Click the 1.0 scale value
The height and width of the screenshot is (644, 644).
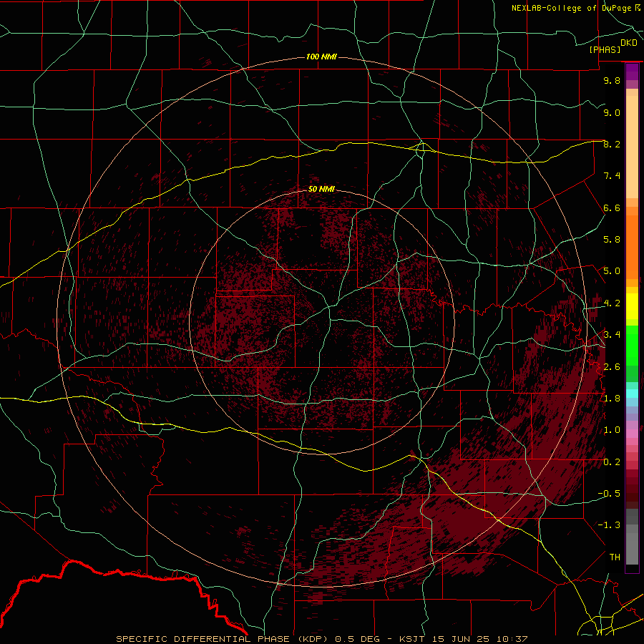click(x=612, y=430)
